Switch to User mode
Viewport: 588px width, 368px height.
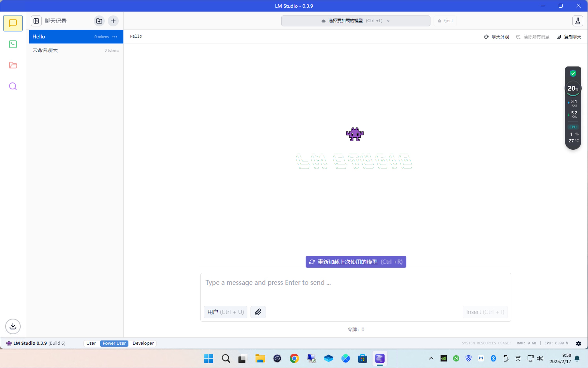pos(91,343)
